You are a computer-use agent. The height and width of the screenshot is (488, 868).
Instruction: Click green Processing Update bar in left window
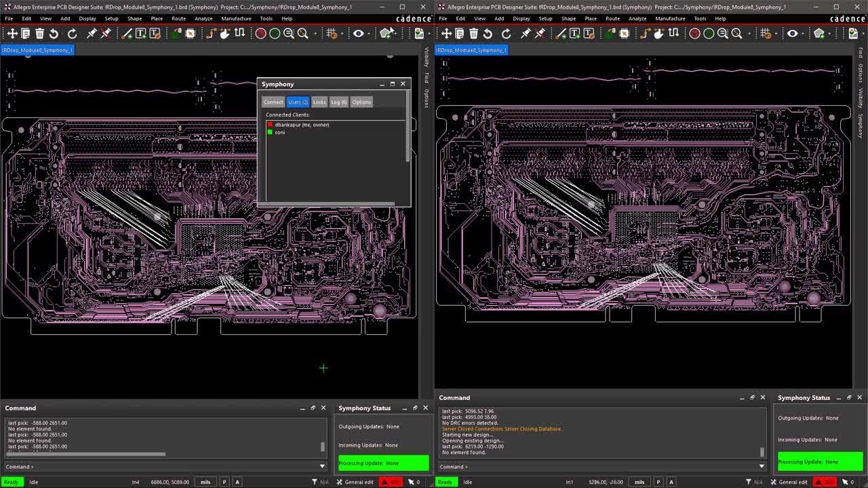pyautogui.click(x=384, y=463)
